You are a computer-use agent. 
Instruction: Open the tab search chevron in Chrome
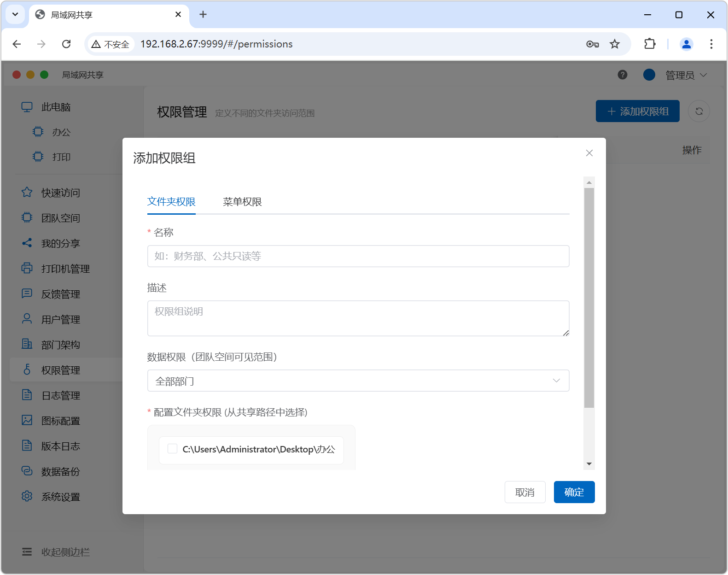(x=15, y=14)
